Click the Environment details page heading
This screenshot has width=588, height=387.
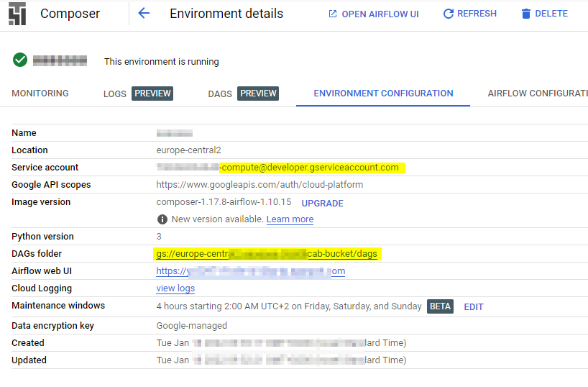226,14
